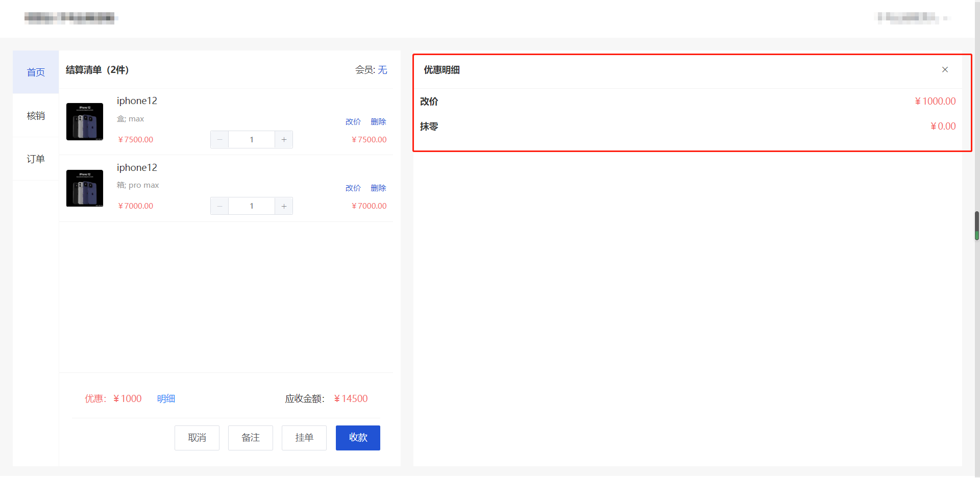The image size is (980, 478).
Task: Close the 优惠明细 discount panel
Action: (x=945, y=70)
